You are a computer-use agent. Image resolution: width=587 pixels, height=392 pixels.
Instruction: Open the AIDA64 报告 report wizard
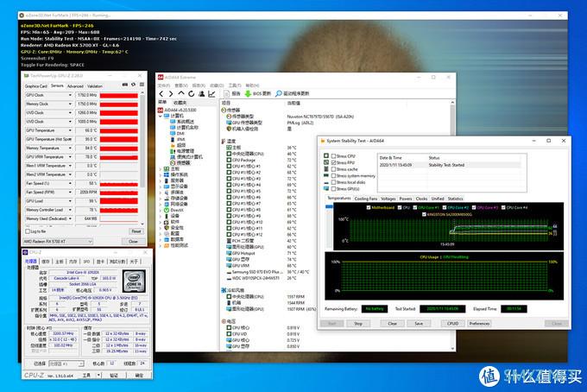coord(232,93)
